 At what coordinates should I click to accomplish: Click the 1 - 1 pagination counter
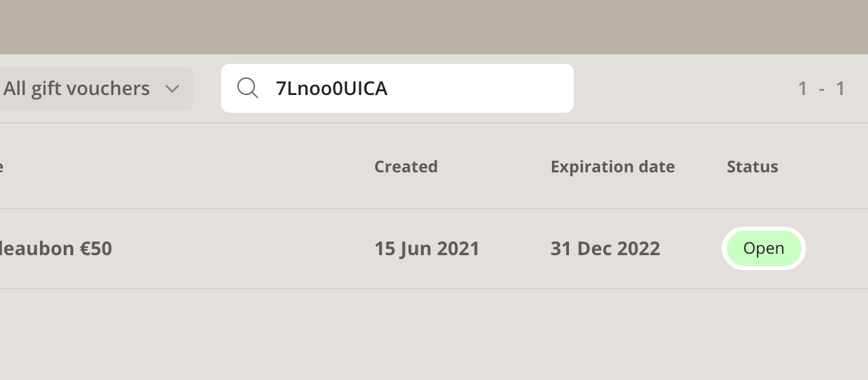click(x=821, y=88)
